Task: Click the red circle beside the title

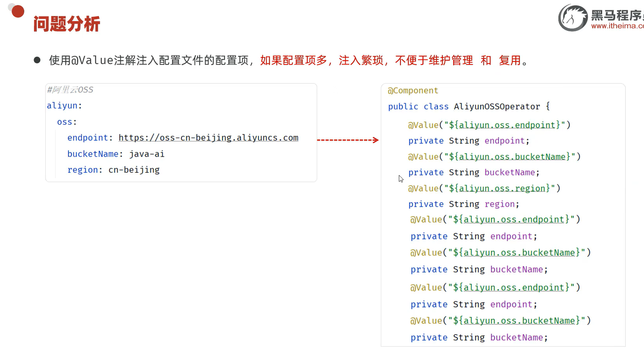Action: (18, 11)
